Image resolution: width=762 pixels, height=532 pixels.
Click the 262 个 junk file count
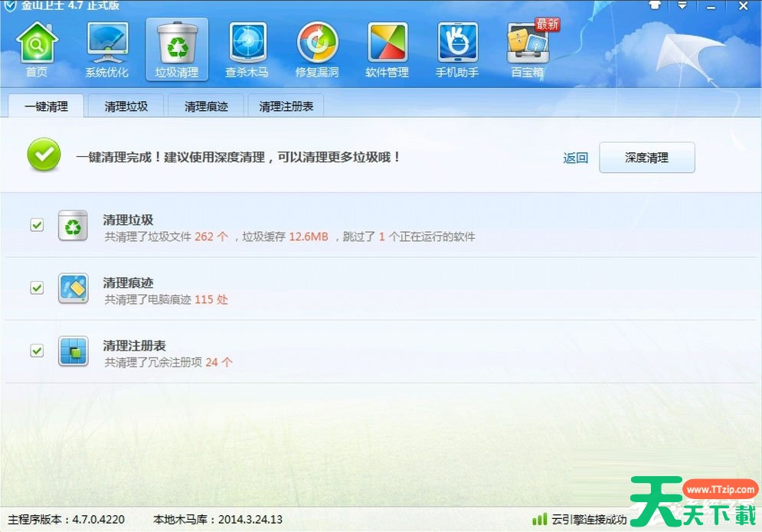pos(211,237)
